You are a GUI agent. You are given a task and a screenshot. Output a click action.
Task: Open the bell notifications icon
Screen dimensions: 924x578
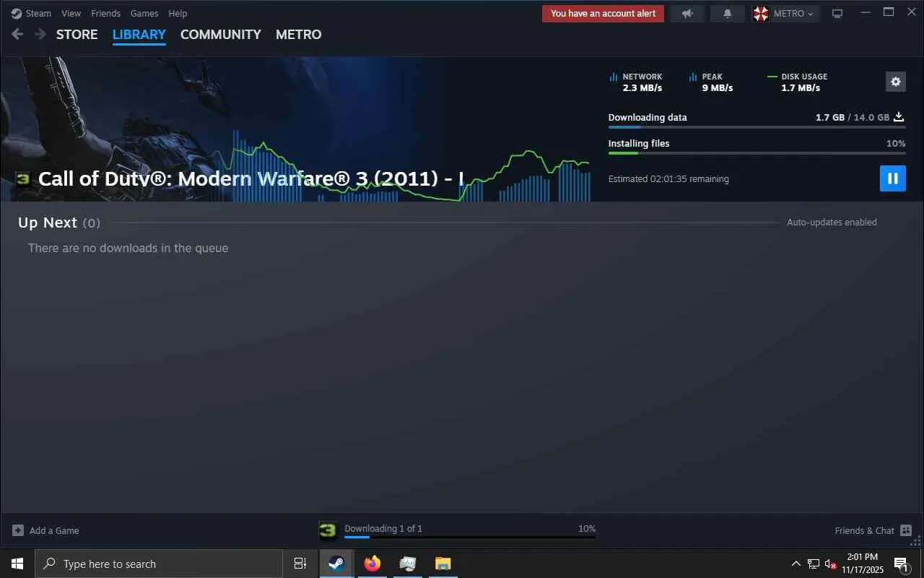(x=728, y=13)
